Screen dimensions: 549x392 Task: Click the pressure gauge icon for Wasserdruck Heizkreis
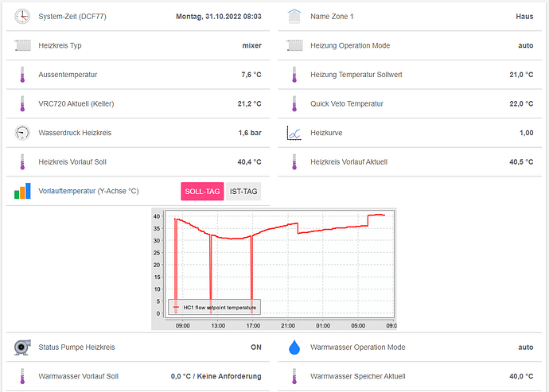tap(21, 133)
